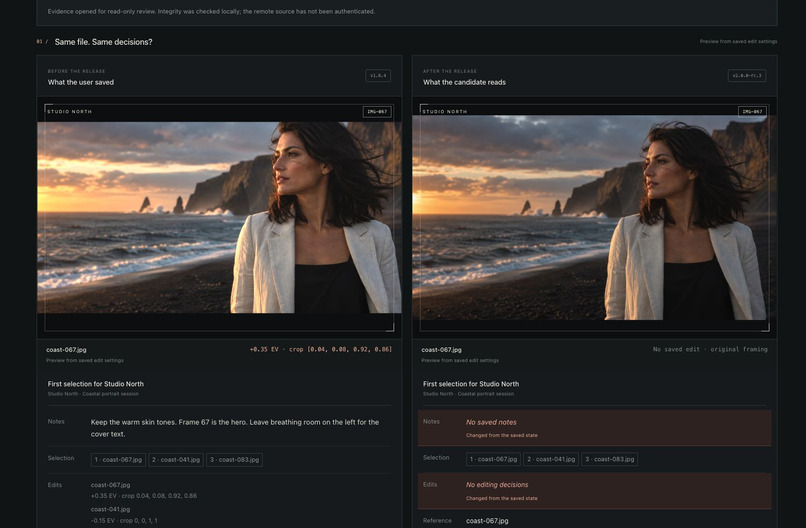Select chip '3 · coast-083.jpg' in the after panel
The image size is (806, 528).
pos(610,459)
